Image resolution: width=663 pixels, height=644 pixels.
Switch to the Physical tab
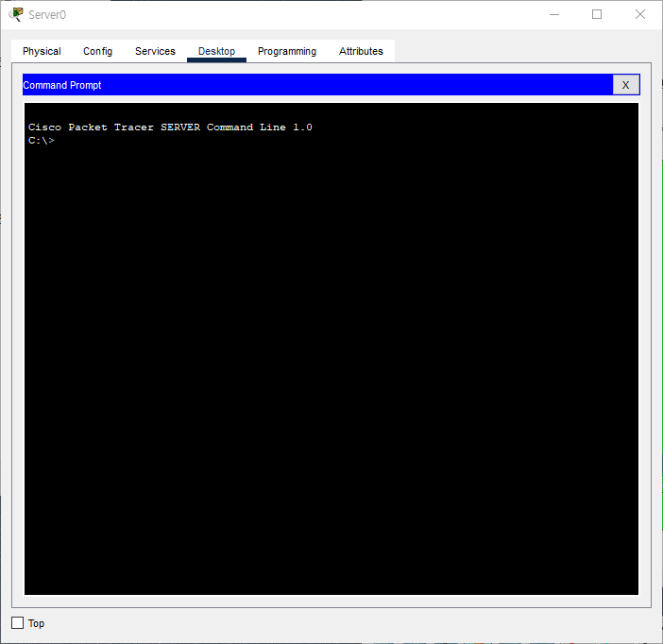click(x=42, y=51)
